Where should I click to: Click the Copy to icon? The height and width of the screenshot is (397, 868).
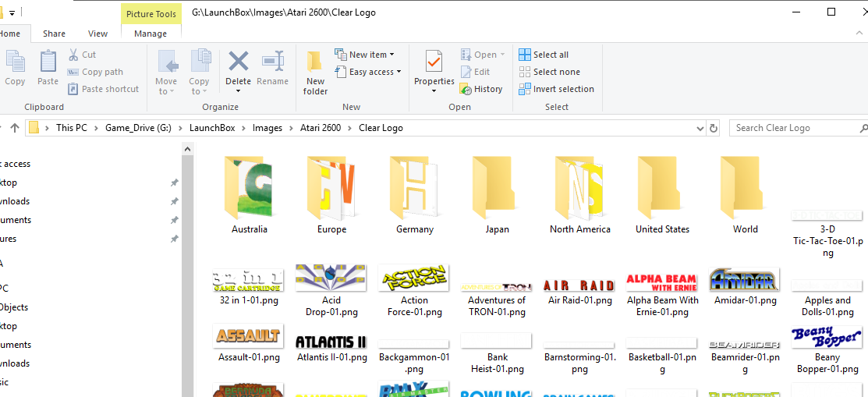click(x=200, y=62)
